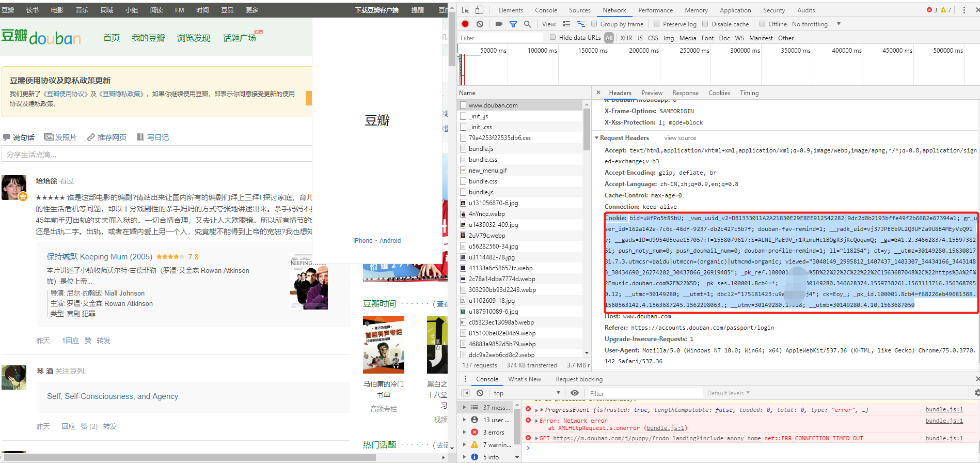Open the Default levels dropdown

[x=728, y=393]
